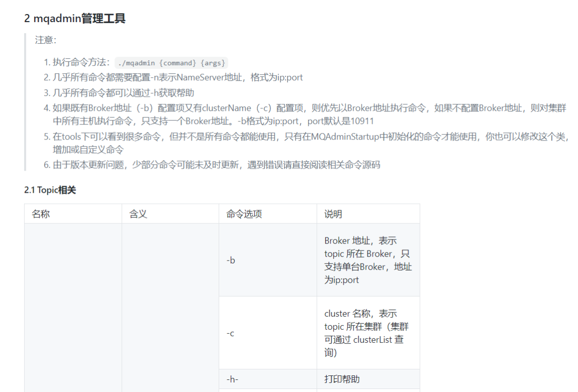Click the "./mqadmin {command} {args}" inline code

click(171, 63)
